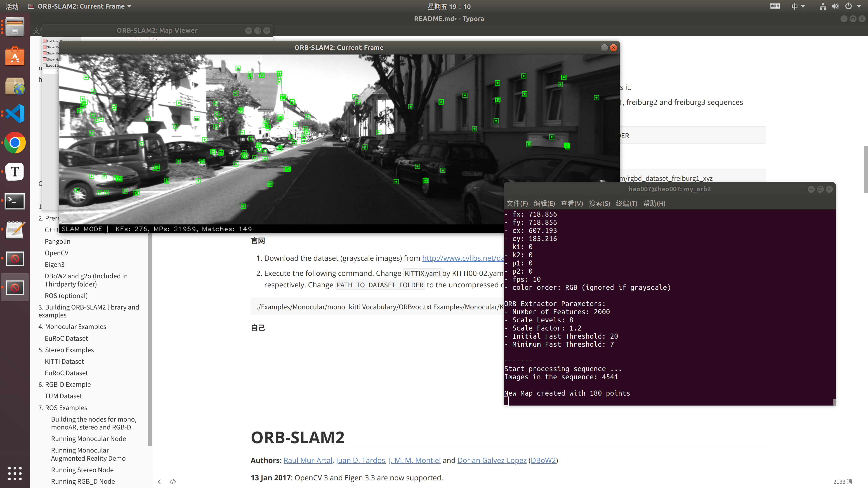Toggle the Show KeyFrames checkbox in Map Viewer

pos(45,53)
